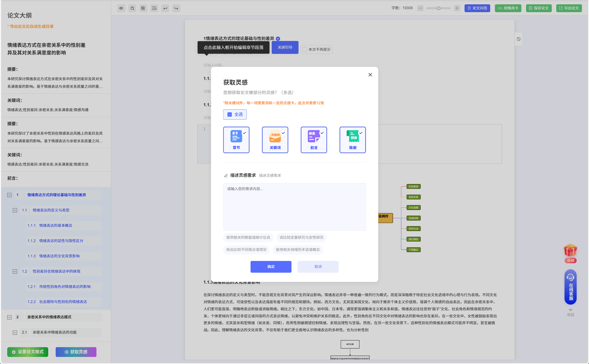589x364 pixels.
Task: Collapse chapter 2 亲密关系中的情绪表达模式 node
Action: pos(9,317)
